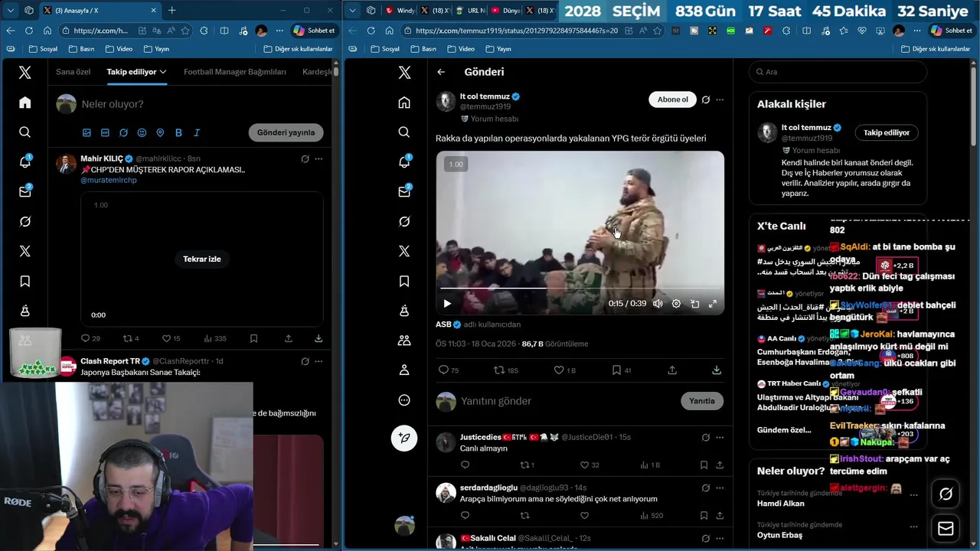Open the emoji picker in the composer
The height and width of the screenshot is (551, 980).
(x=142, y=132)
